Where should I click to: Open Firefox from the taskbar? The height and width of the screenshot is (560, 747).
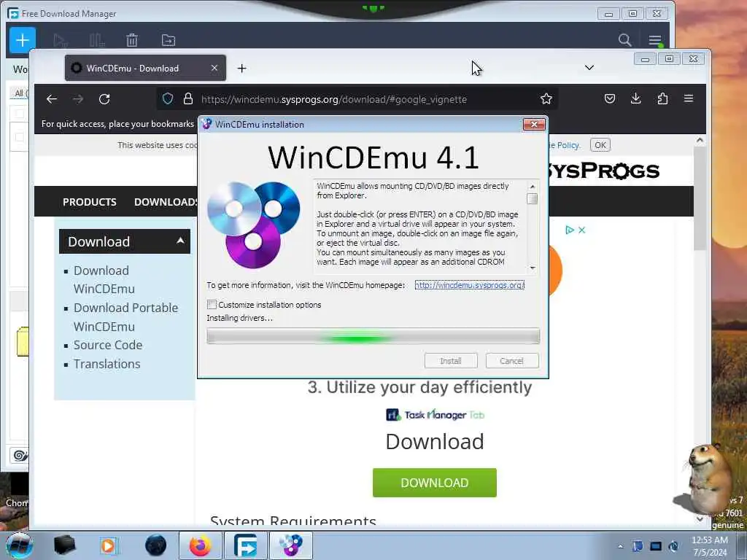pos(200,545)
